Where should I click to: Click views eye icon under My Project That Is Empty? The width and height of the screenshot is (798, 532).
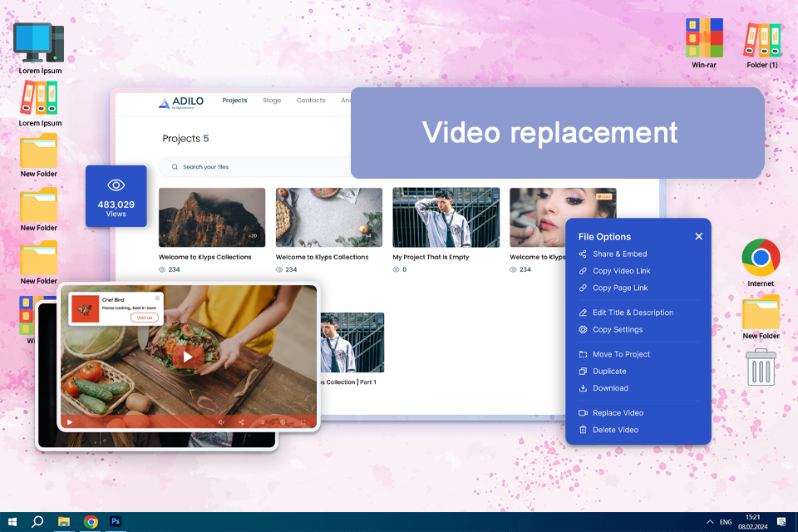[396, 270]
